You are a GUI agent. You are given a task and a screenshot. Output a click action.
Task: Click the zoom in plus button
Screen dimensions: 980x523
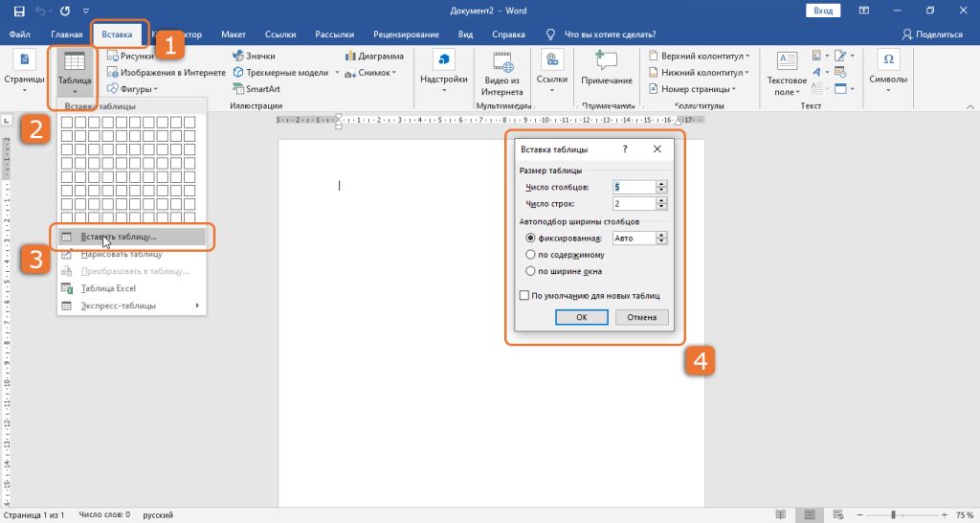click(945, 515)
